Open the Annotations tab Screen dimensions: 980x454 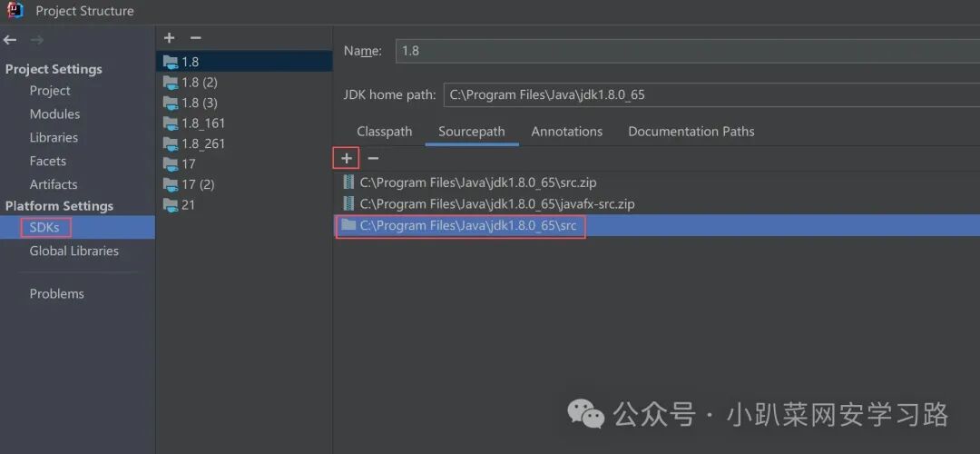tap(567, 132)
